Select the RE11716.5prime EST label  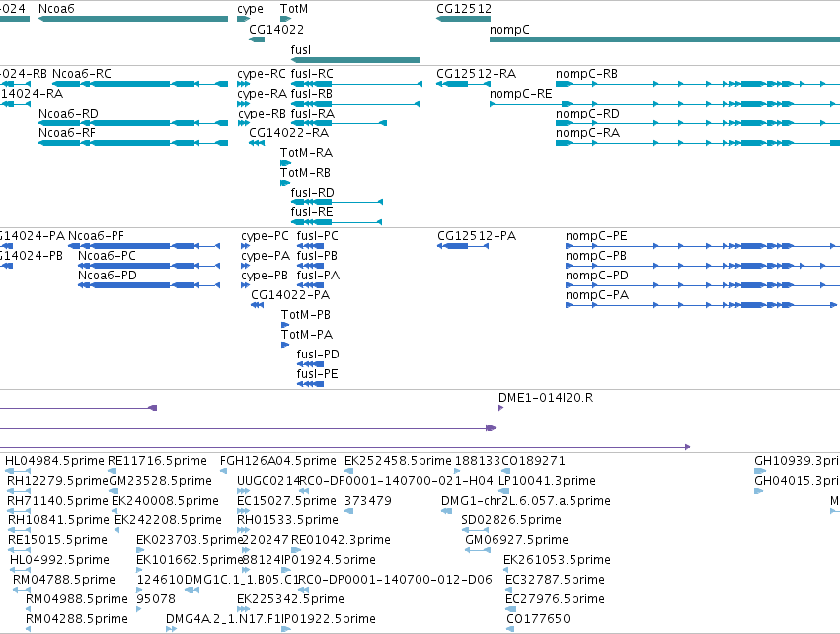(x=157, y=461)
